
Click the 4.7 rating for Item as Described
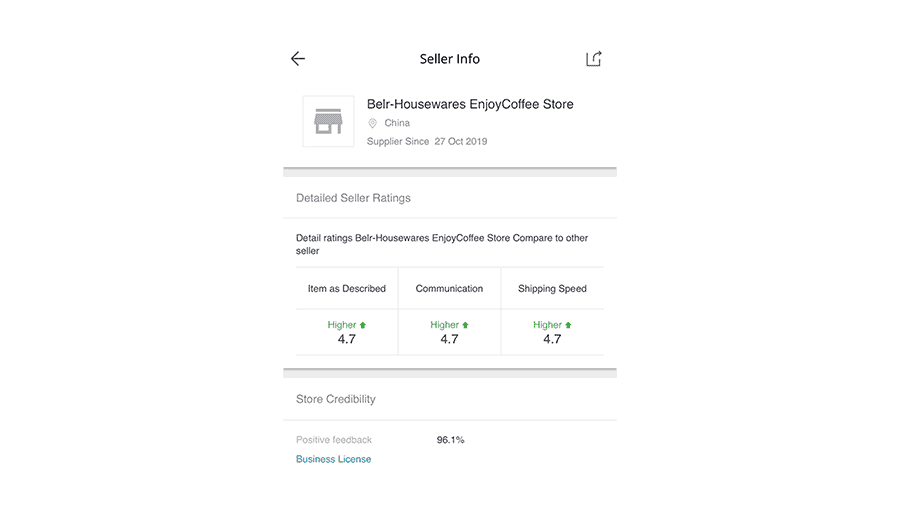[x=347, y=339]
